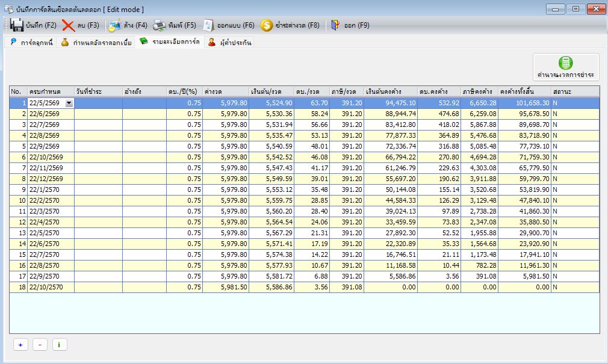Click the No. column header
This screenshot has width=608, height=364.
(18, 92)
